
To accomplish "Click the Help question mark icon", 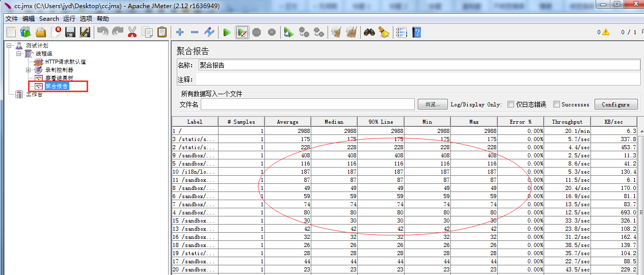I will pyautogui.click(x=417, y=33).
